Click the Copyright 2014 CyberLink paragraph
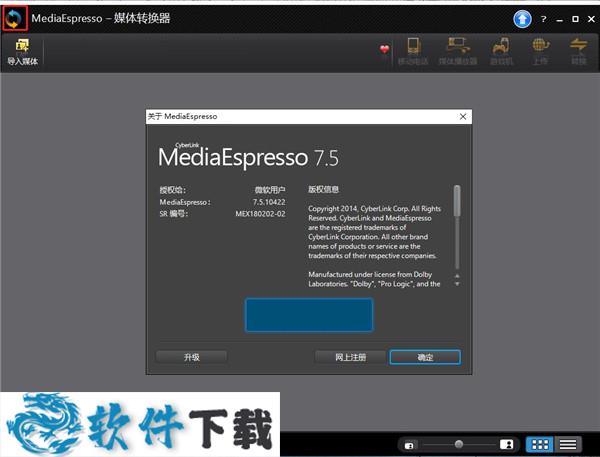This screenshot has width=600, height=457. click(x=374, y=232)
